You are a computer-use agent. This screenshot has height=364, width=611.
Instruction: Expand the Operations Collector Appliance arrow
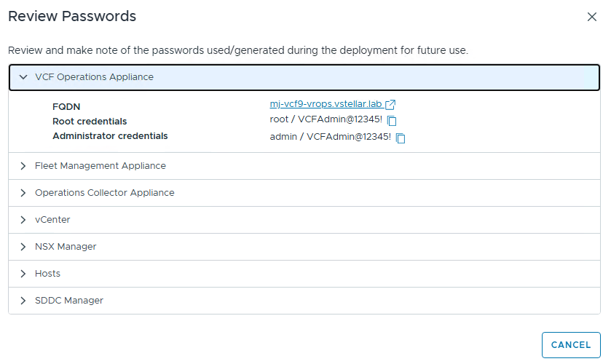[x=23, y=193]
